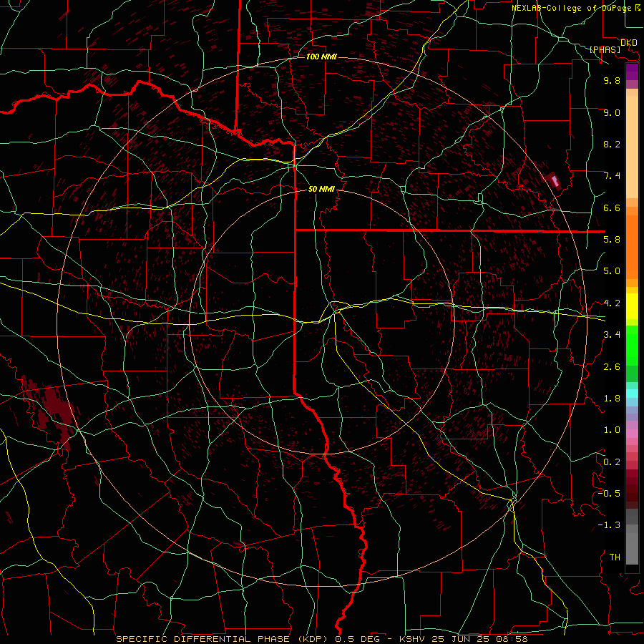
Task: Click the 7.4 value on the color scale
Action: point(612,176)
